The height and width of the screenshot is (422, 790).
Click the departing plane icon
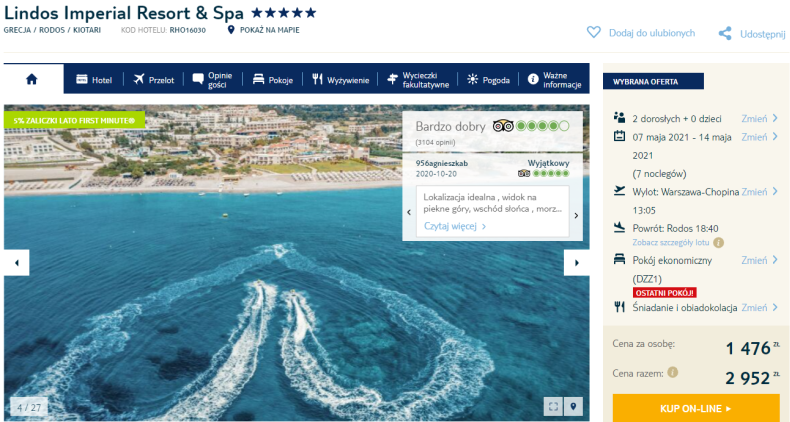point(619,191)
